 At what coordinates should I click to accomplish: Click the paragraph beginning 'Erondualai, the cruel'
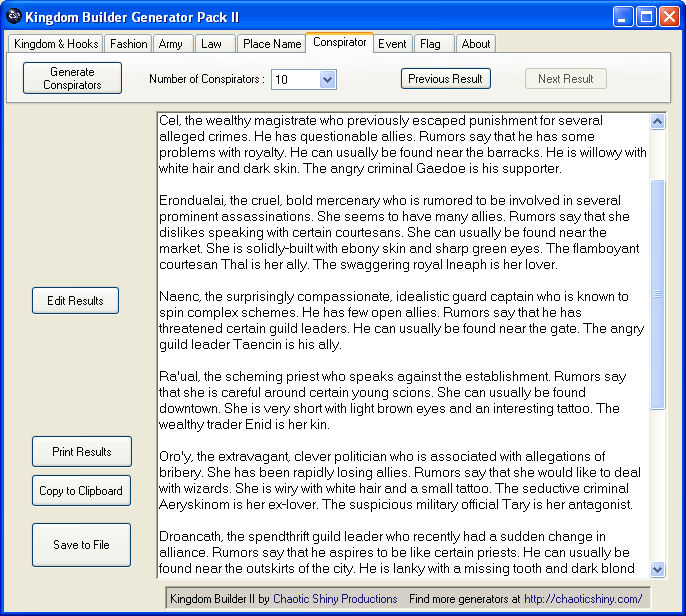tap(399, 232)
